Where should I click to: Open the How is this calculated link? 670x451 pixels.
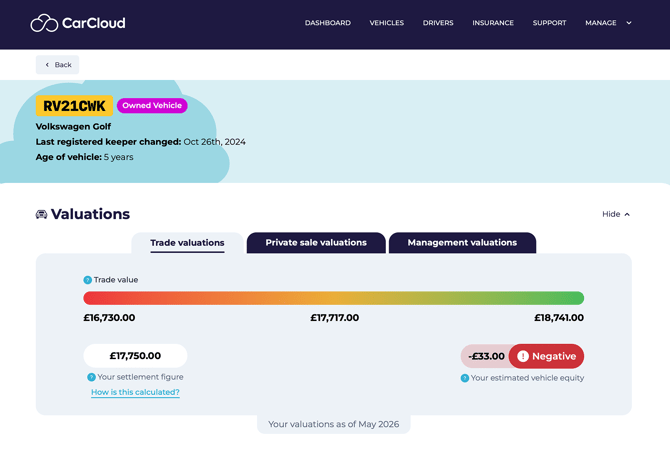pos(135,392)
